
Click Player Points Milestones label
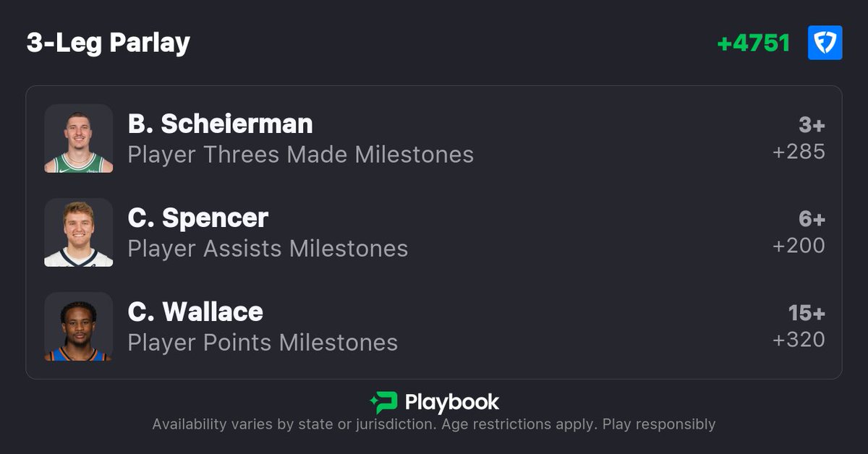click(x=263, y=343)
